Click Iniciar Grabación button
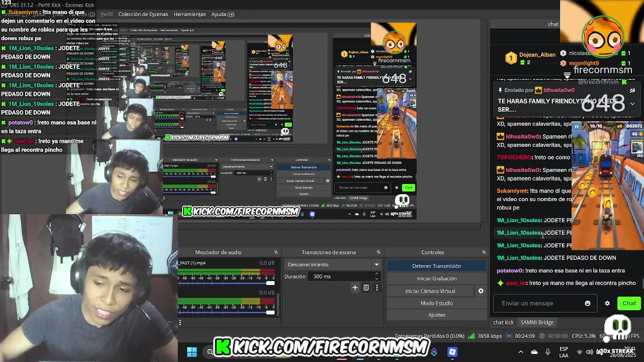 coord(437,279)
